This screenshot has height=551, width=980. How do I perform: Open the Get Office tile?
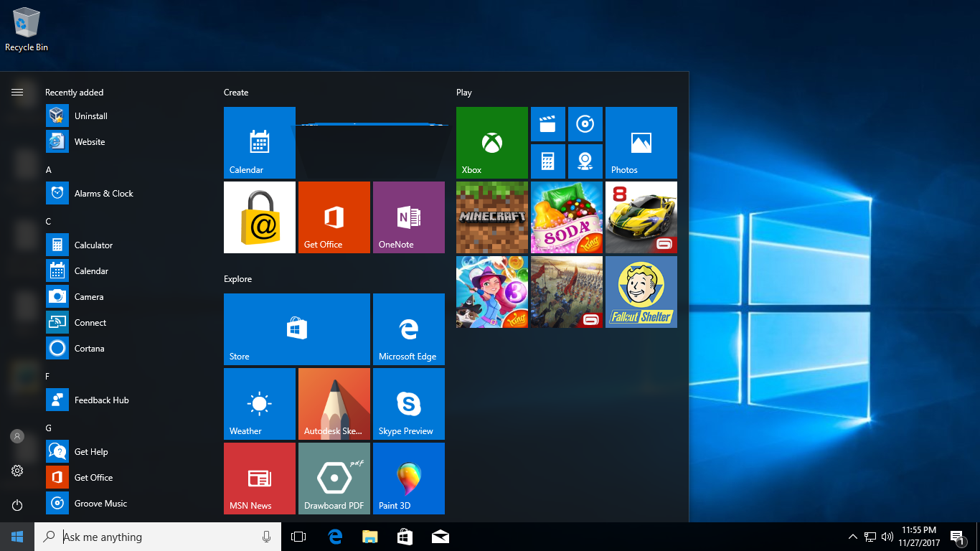(334, 217)
